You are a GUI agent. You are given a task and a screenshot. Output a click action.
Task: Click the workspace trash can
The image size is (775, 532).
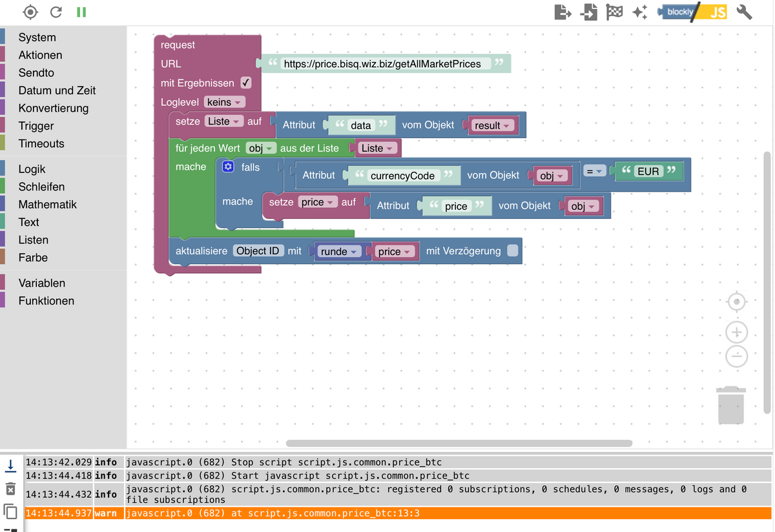coord(731,405)
